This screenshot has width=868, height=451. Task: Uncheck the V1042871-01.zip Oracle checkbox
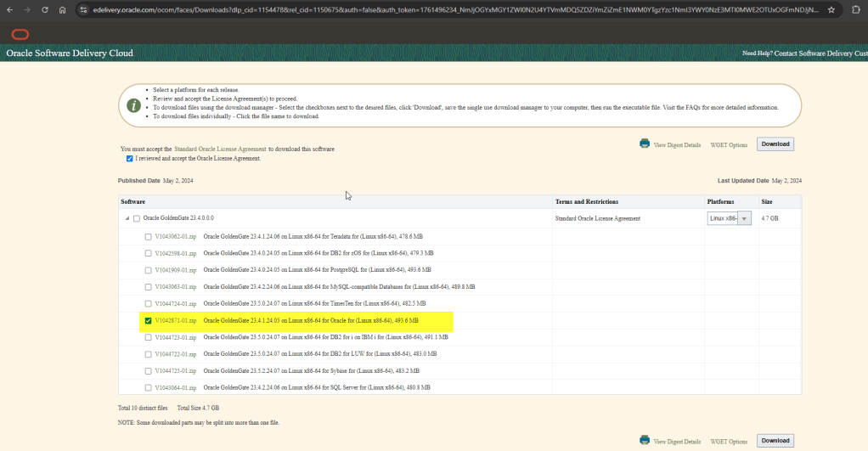(x=149, y=321)
